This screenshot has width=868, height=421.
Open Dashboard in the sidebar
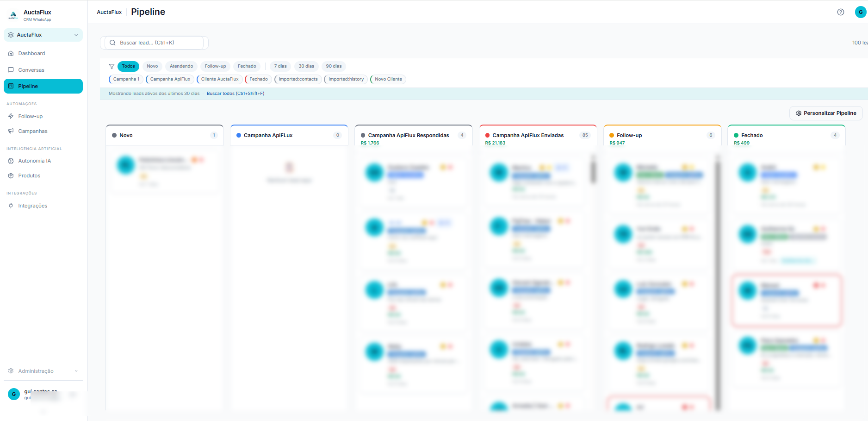coord(43,53)
